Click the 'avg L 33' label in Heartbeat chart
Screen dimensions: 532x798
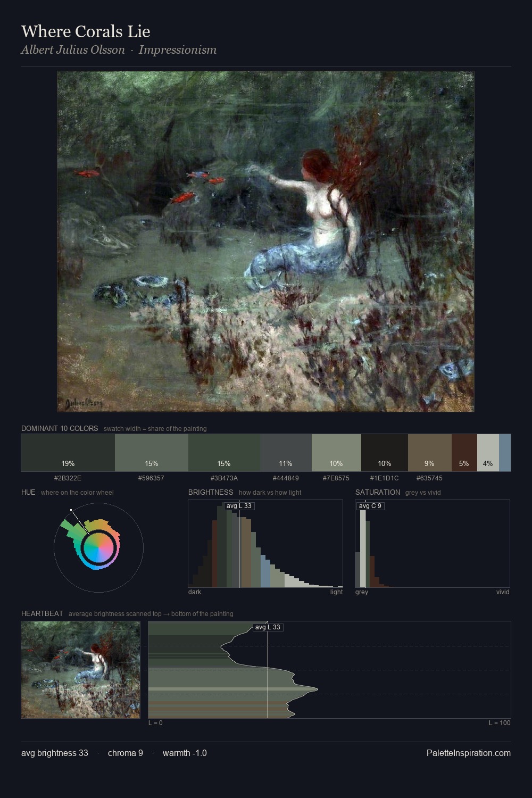[x=268, y=627]
